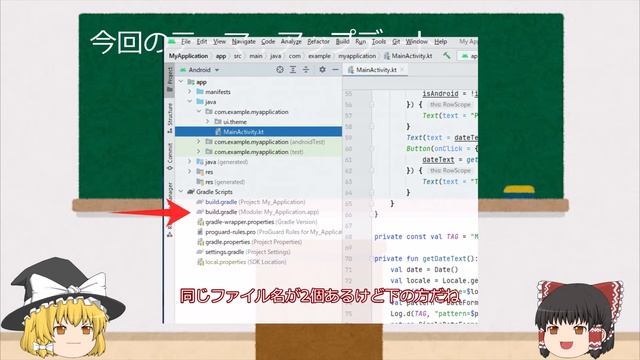Viewport: 640px width, 360px height.
Task: Collapse the app module node
Action: click(x=181, y=82)
